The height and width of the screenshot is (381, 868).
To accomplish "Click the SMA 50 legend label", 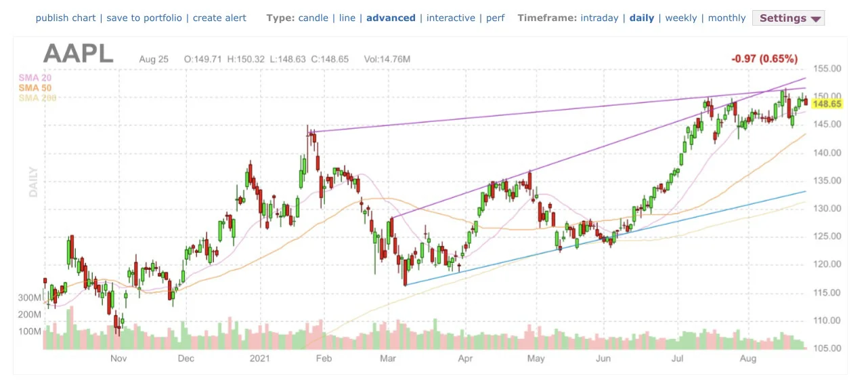I will [x=35, y=88].
